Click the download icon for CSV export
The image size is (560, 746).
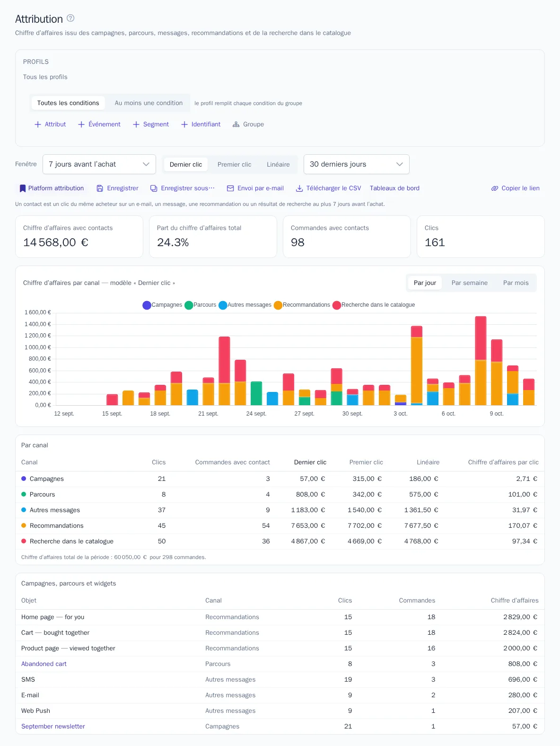(299, 188)
